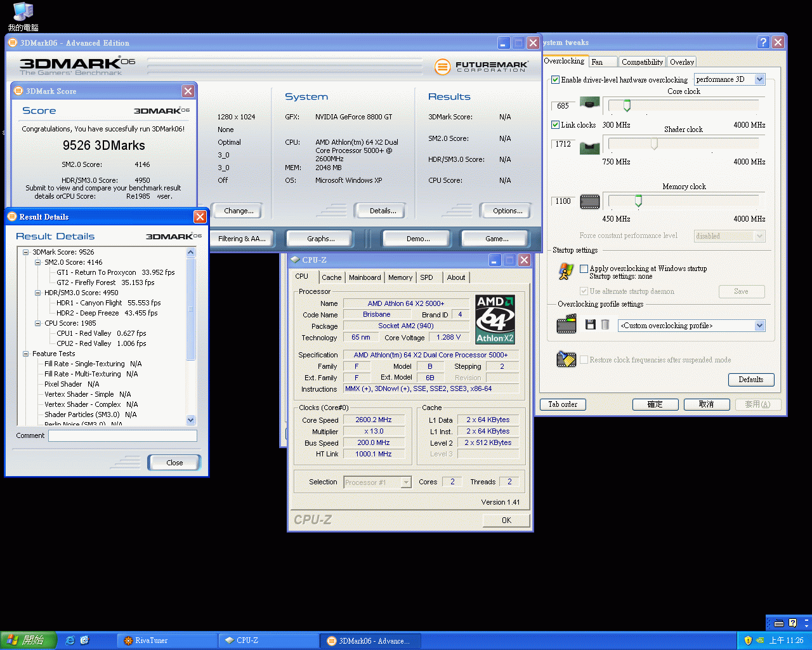Switch to RivaTuner in the taskbar
812x650 pixels.
click(167, 640)
